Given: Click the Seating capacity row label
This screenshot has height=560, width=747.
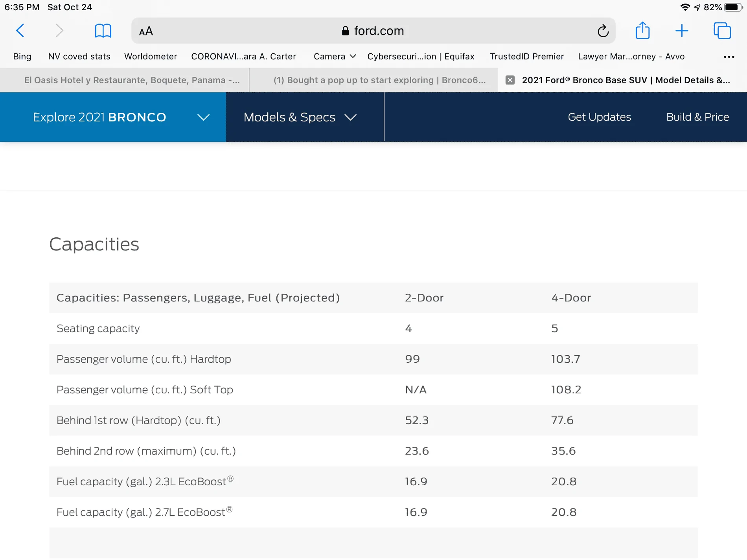Looking at the screenshot, I should pyautogui.click(x=98, y=329).
